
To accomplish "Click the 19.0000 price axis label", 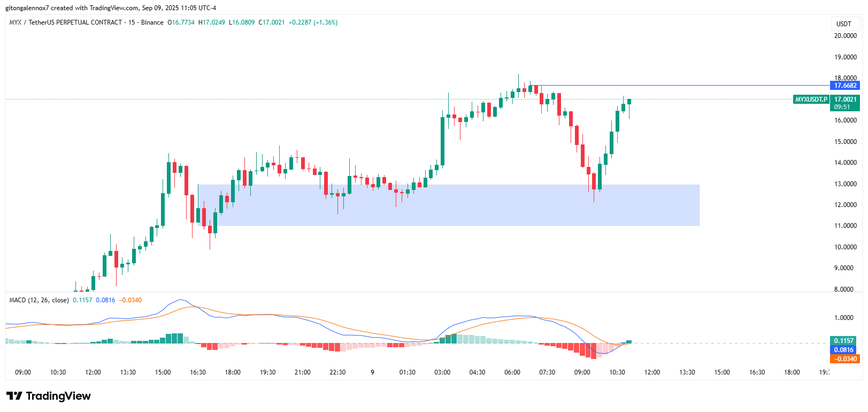I will [846, 57].
